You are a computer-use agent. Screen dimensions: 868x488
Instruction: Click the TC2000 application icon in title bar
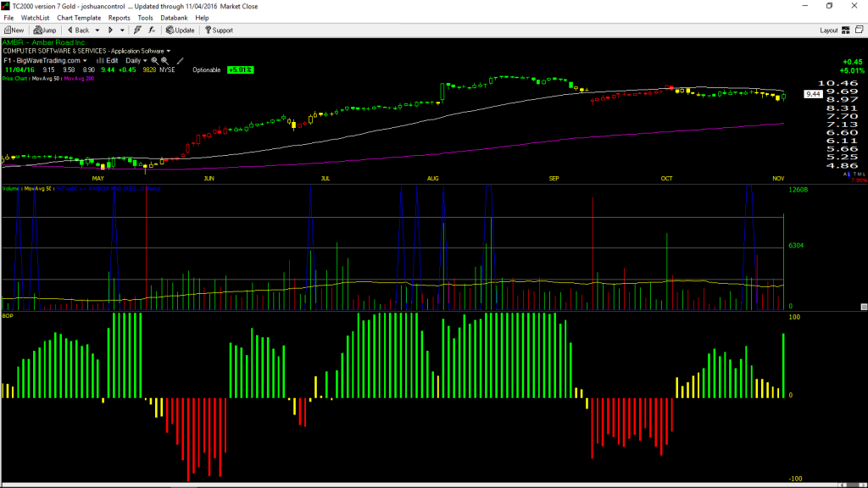pos(6,6)
